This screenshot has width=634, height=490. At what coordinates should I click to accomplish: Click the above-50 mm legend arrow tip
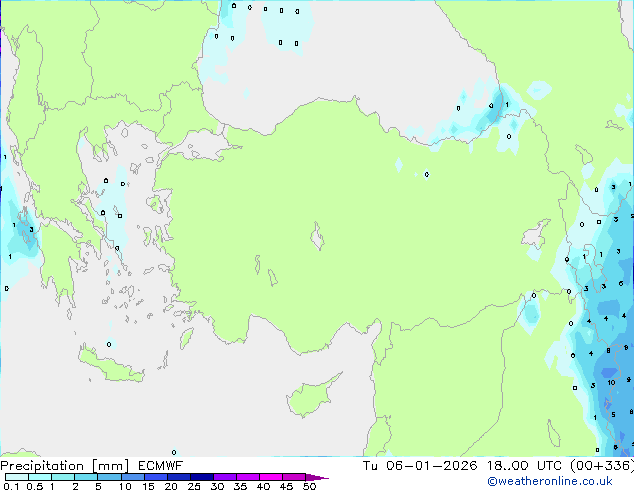[x=317, y=477]
